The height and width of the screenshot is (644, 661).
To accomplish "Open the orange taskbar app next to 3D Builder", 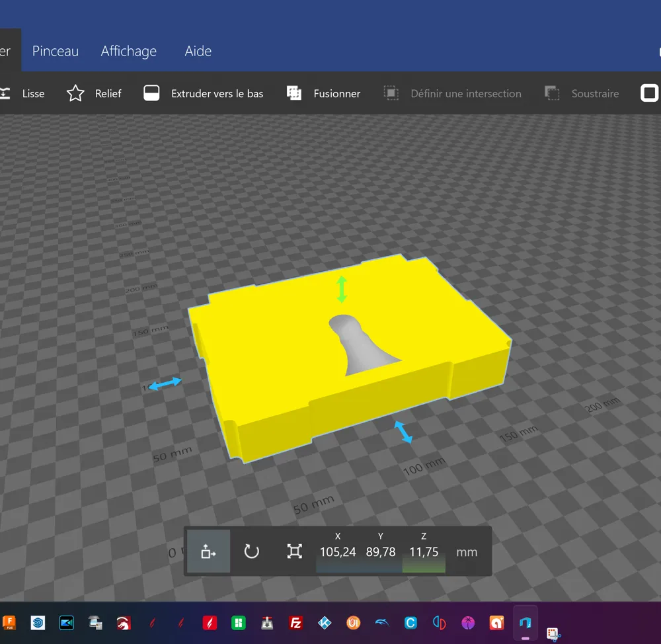I will (496, 623).
